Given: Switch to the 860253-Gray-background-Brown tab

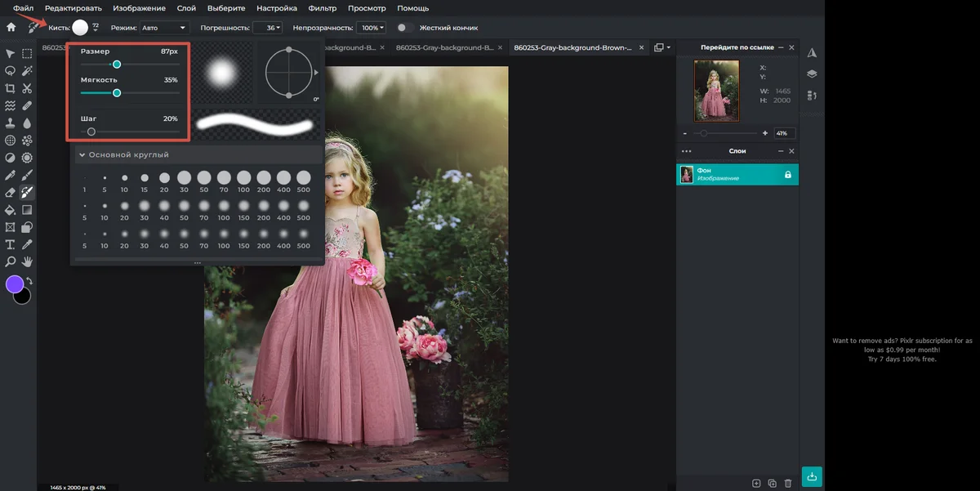Looking at the screenshot, I should [x=572, y=47].
